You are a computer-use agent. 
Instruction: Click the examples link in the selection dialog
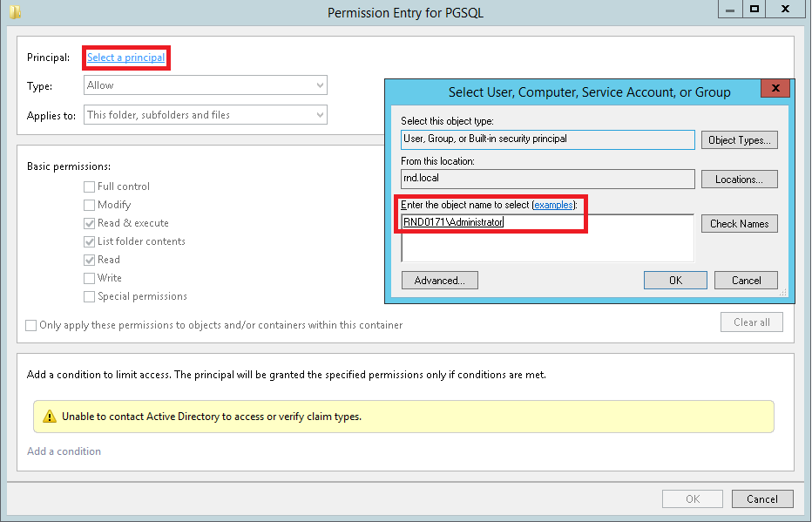[x=552, y=205]
